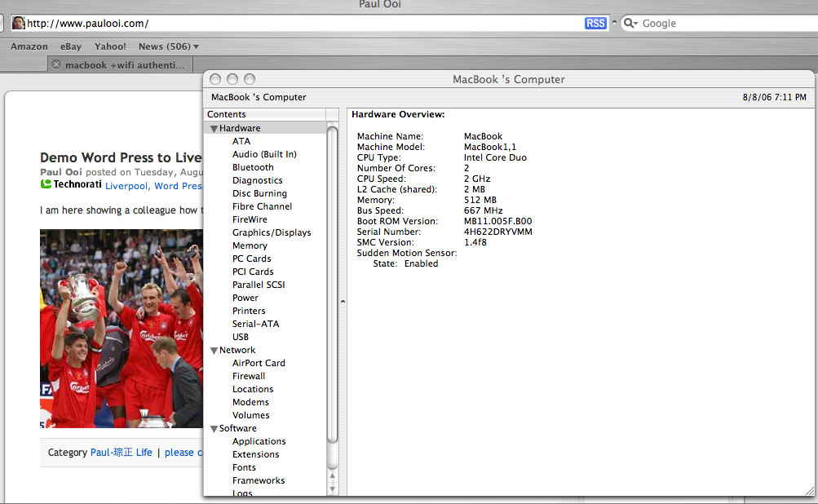
Task: Close the macbook +wifi authenti tab
Action: [56, 64]
